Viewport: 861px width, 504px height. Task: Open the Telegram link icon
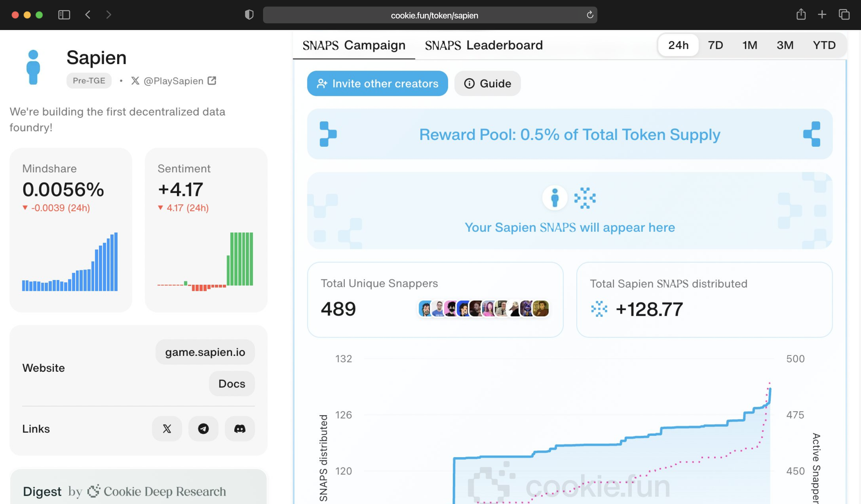click(x=203, y=428)
